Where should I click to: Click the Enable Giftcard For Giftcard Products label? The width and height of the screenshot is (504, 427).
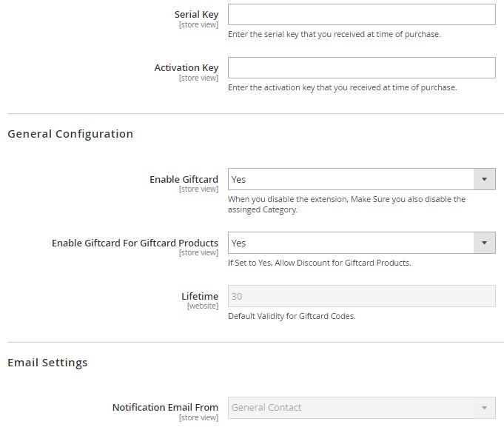pos(135,243)
